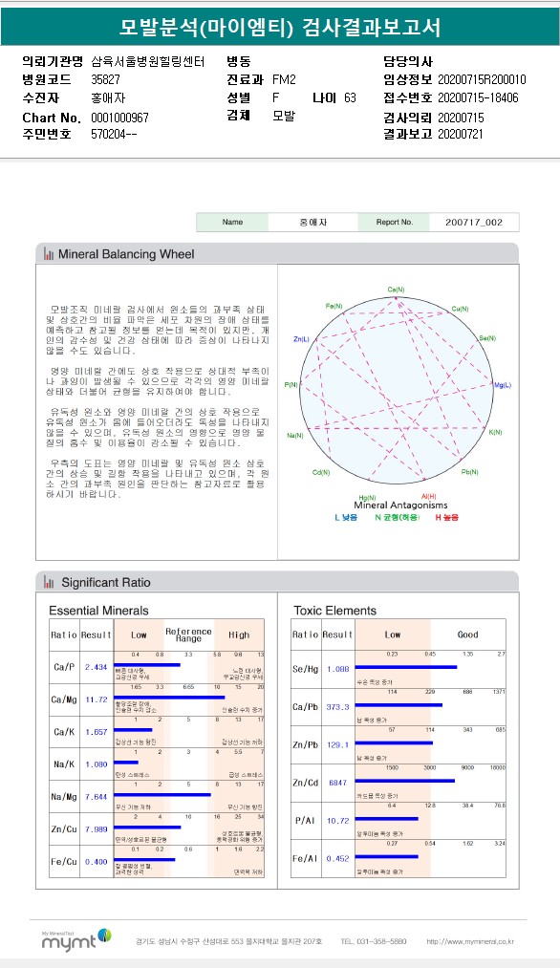The height and width of the screenshot is (968, 560).
Task: Click the blue bar in the Ca/Mg row
Action: pos(169,698)
